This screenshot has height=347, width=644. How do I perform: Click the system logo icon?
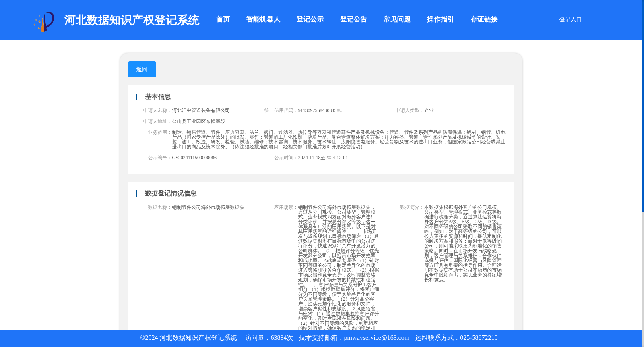tap(44, 21)
